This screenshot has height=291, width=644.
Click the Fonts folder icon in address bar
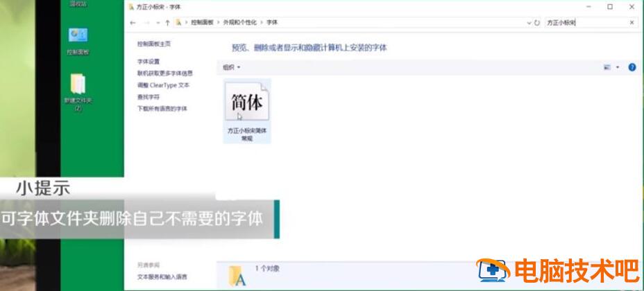coord(178,23)
